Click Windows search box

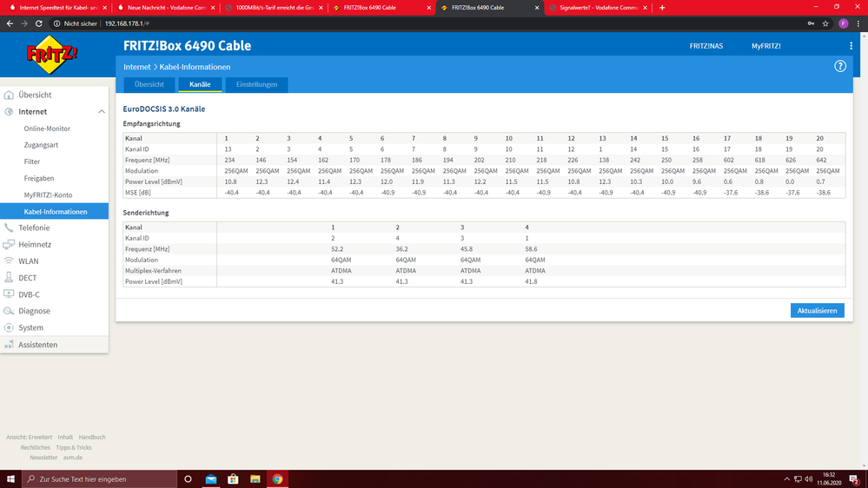(x=100, y=478)
